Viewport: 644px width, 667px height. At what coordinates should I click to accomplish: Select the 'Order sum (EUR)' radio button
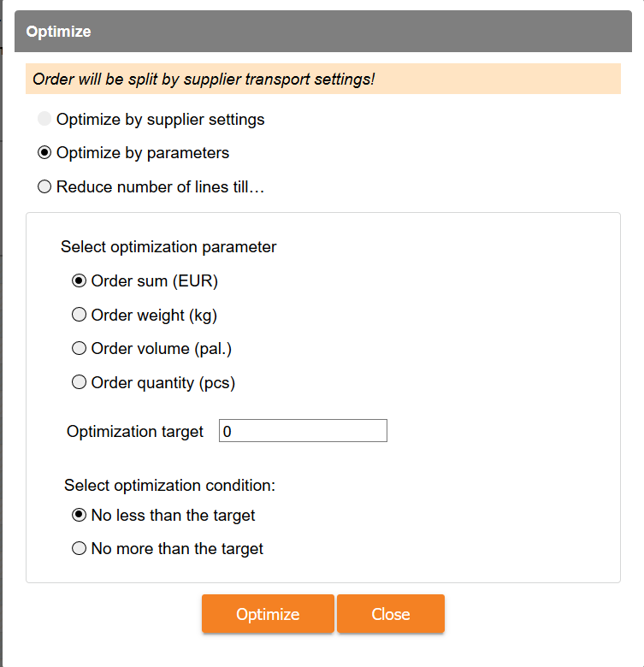coord(80,280)
